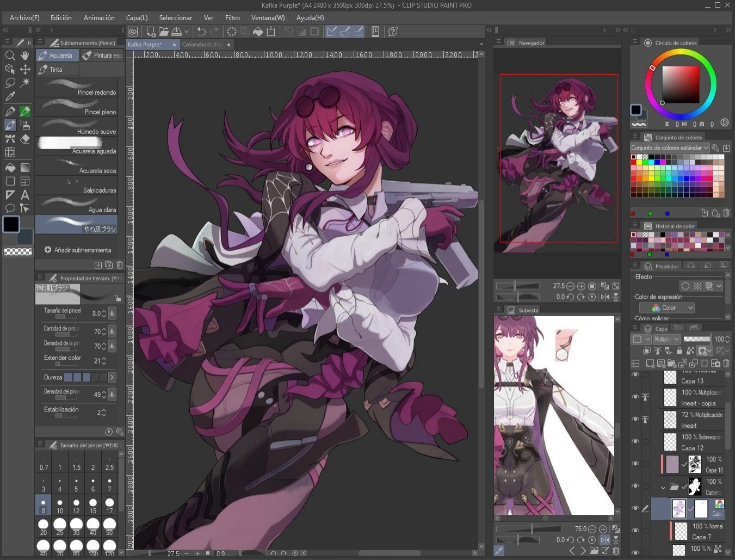Hide the lineart - copia layer
Image resolution: width=735 pixels, height=560 pixels.
pyautogui.click(x=635, y=397)
